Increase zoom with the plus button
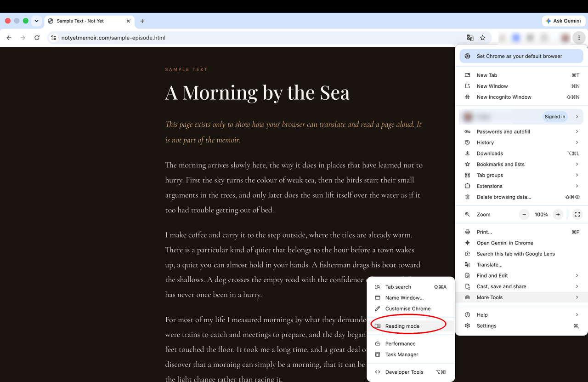Screen dimensions: 588x382 click(558, 214)
